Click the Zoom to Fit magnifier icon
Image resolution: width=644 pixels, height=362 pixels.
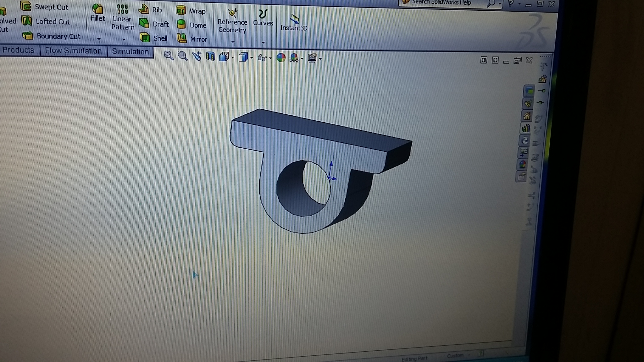tap(168, 56)
